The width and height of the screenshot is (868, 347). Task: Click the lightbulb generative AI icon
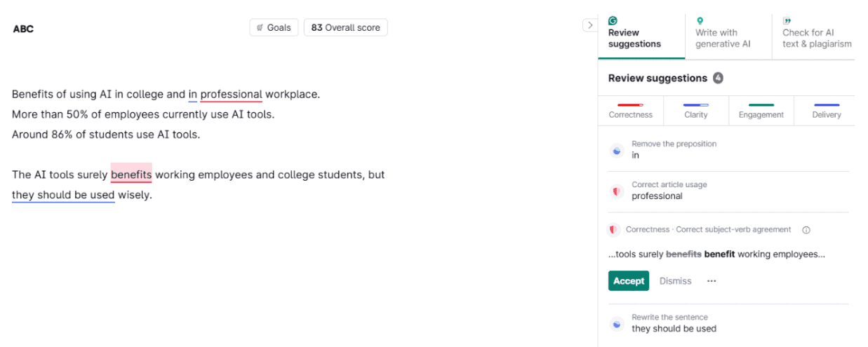[700, 21]
